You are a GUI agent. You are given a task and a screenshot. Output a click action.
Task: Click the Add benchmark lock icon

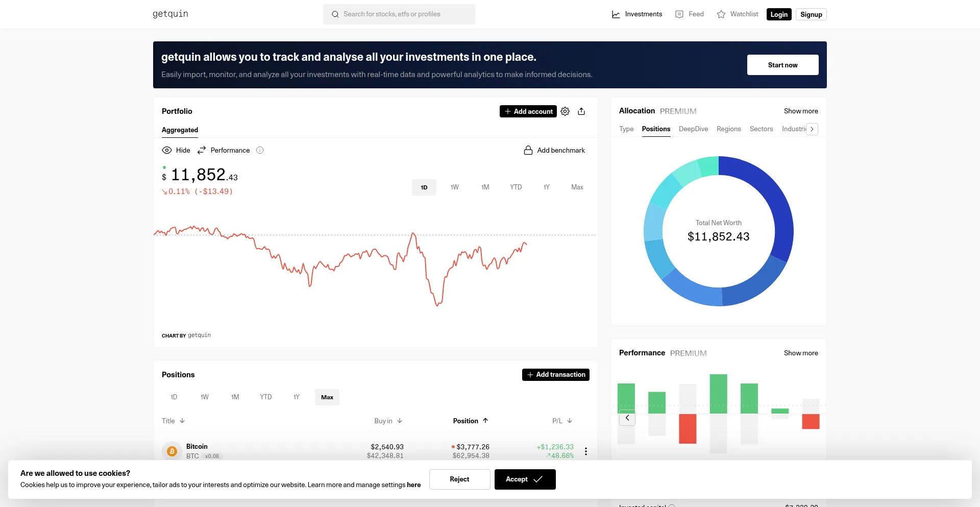point(528,150)
